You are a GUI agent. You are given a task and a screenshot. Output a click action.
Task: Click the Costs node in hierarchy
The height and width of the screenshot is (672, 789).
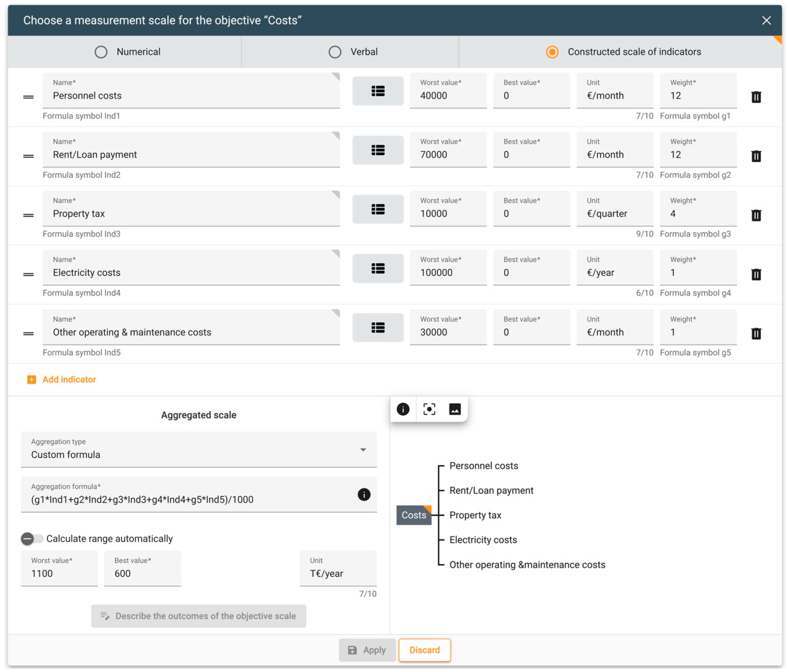(414, 515)
